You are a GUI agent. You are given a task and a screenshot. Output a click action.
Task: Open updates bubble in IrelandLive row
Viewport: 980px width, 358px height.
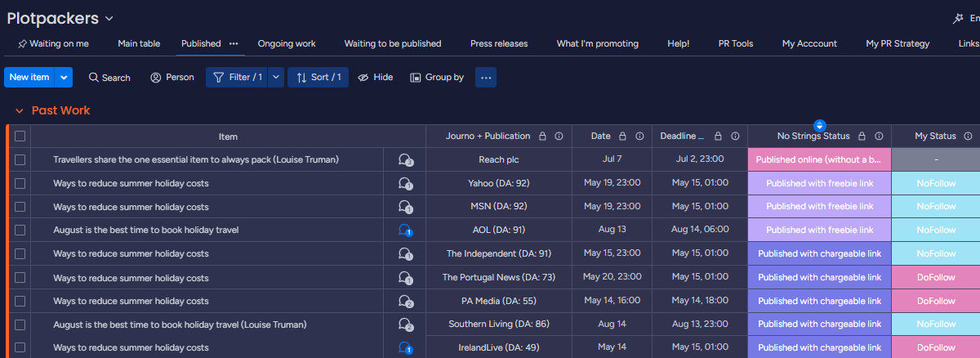click(404, 348)
